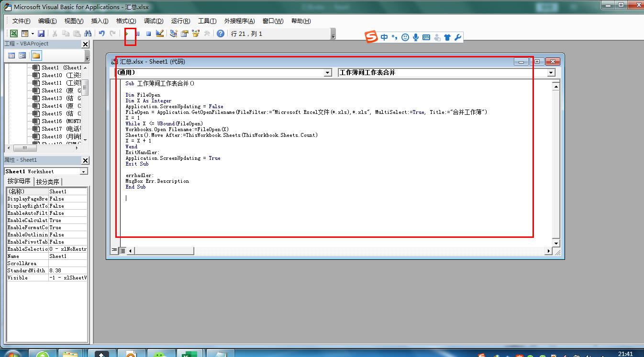Open Sogou skin shirt icon
Image resolution: width=644 pixels, height=357 pixels.
[447, 37]
